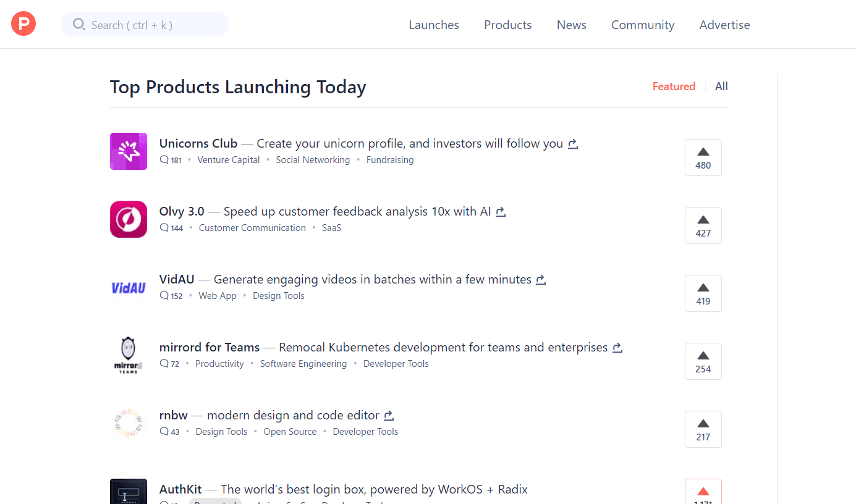Select Developer Tools tag under mirrord for Teams

[396, 364]
